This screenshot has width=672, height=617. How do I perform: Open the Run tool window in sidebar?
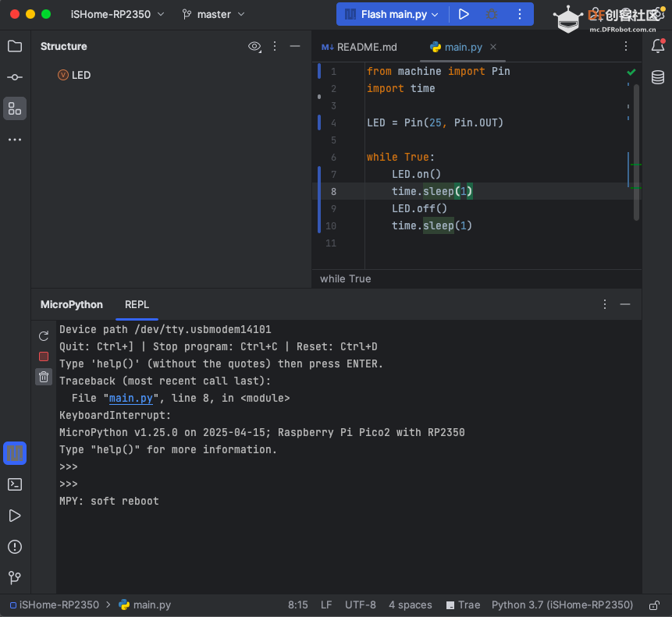[x=15, y=516]
